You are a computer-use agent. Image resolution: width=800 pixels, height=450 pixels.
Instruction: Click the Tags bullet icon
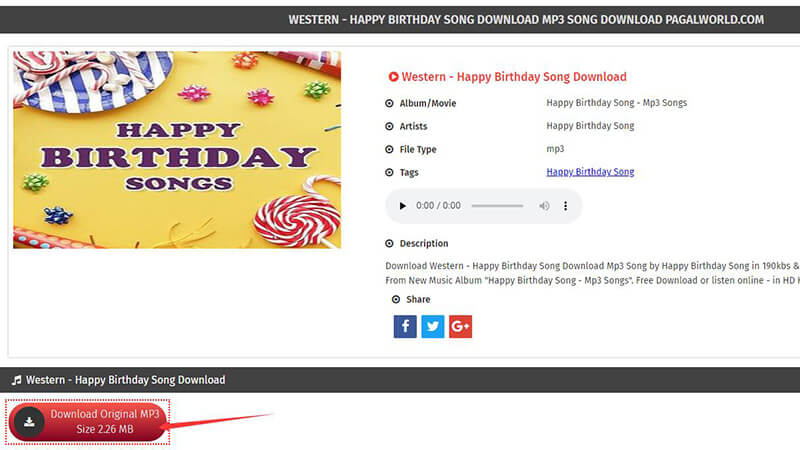[389, 172]
